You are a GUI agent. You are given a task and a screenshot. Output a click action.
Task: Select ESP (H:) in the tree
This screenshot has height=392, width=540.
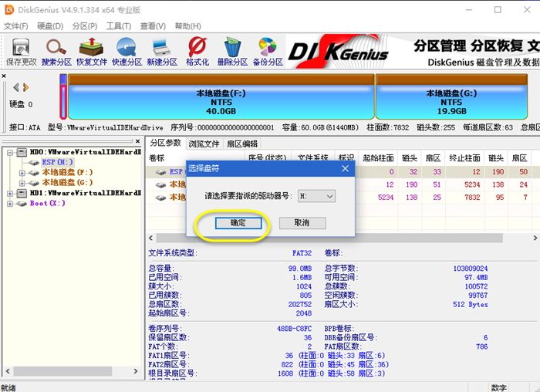pyautogui.click(x=57, y=162)
